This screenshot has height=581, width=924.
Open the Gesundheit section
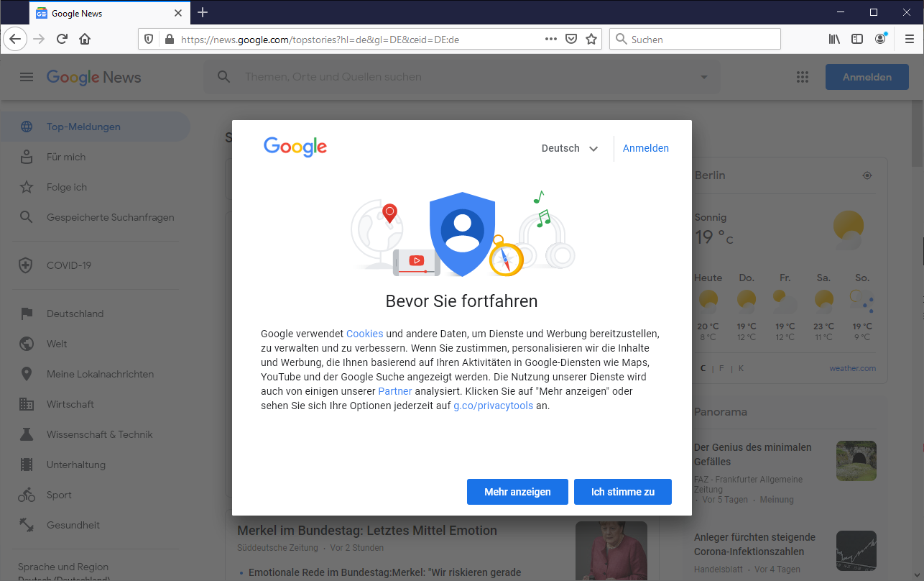[95, 525]
